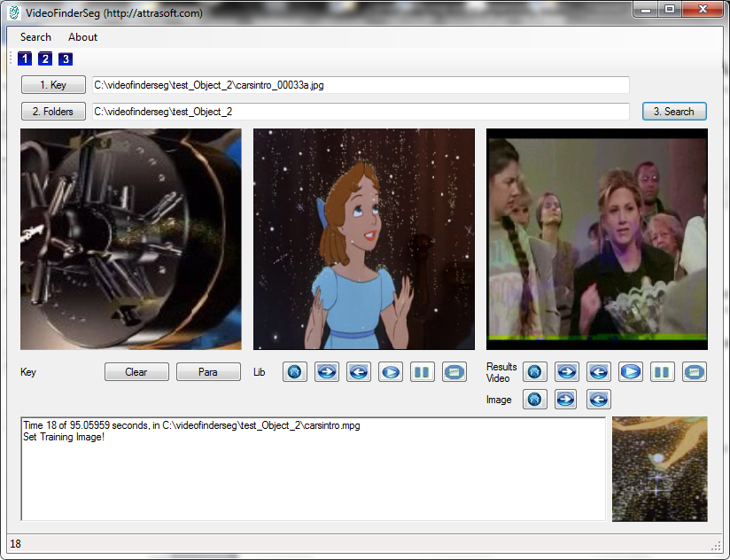Pause the Lib video playback

(x=423, y=372)
